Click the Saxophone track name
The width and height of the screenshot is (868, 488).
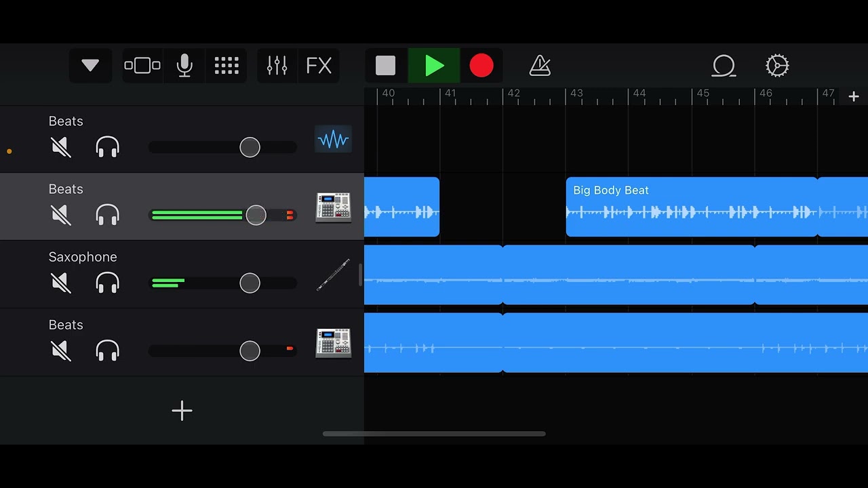click(83, 257)
